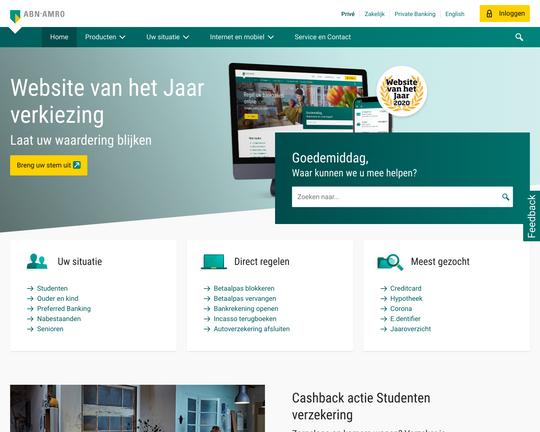Open Service en Contact

coord(322,37)
